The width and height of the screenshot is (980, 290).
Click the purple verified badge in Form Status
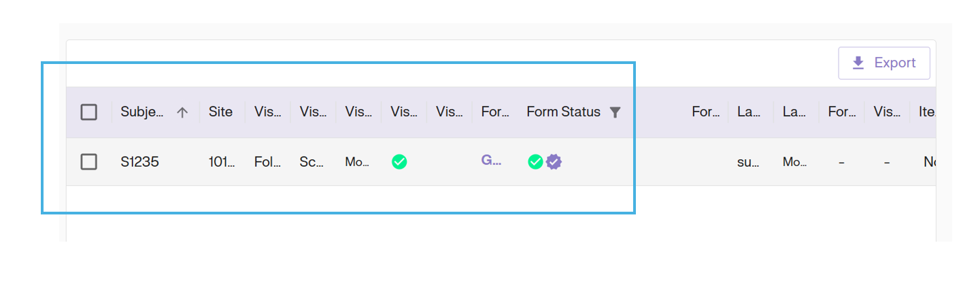click(554, 161)
